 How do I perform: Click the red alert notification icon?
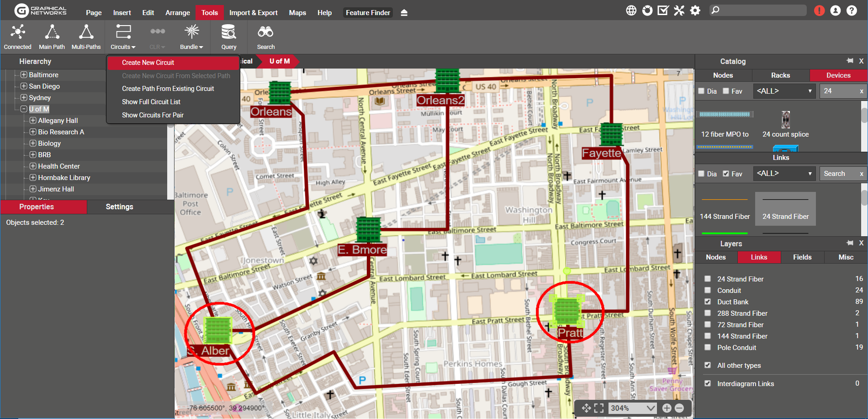[x=819, y=10]
